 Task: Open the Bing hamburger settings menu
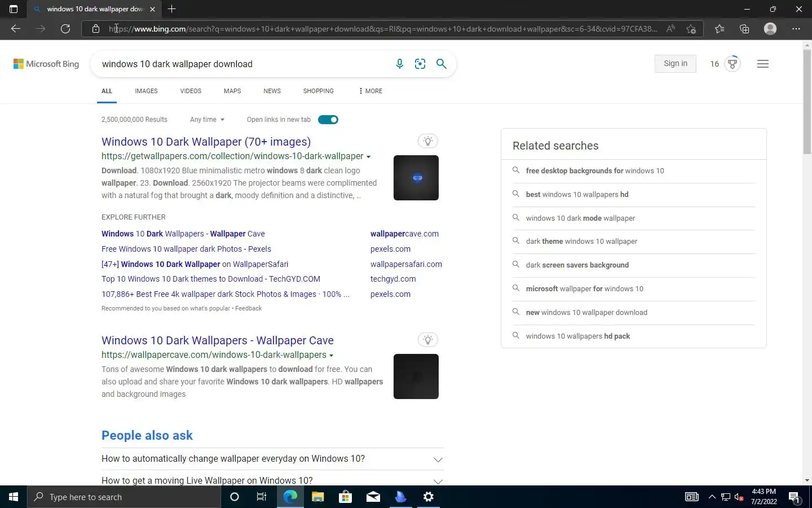pos(763,64)
